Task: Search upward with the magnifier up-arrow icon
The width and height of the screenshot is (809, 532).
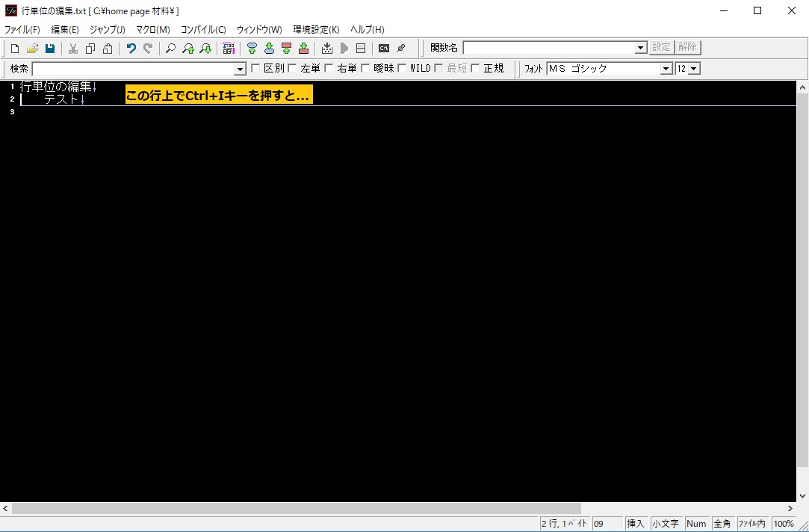Action: (187, 49)
